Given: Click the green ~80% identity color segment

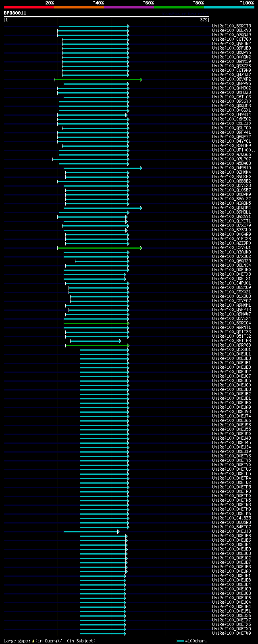Looking at the screenshot, I should tap(179, 7).
